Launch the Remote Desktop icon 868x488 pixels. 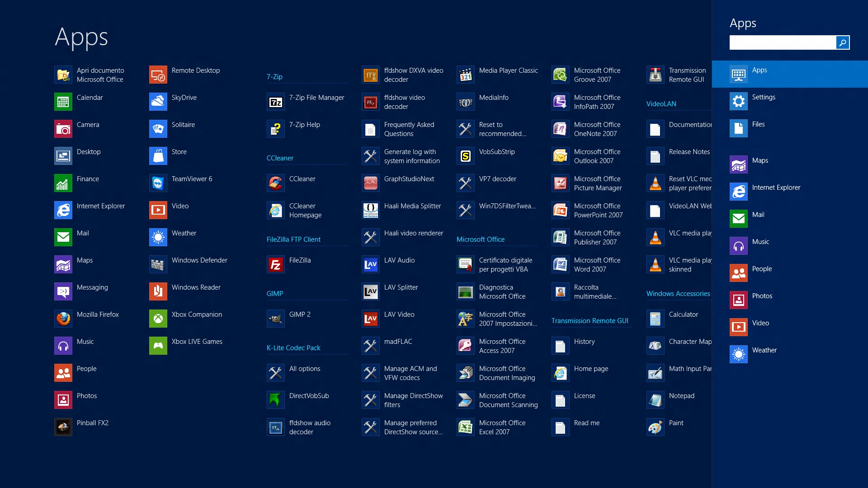(x=158, y=75)
